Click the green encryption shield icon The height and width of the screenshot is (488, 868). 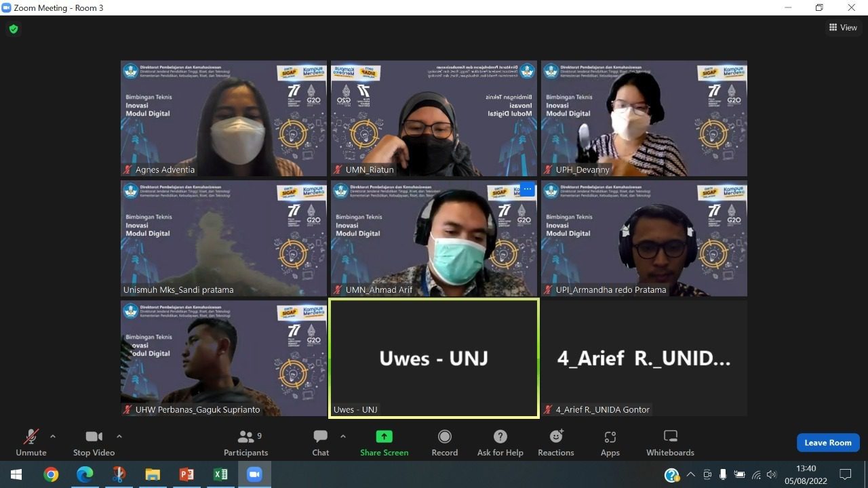[14, 29]
